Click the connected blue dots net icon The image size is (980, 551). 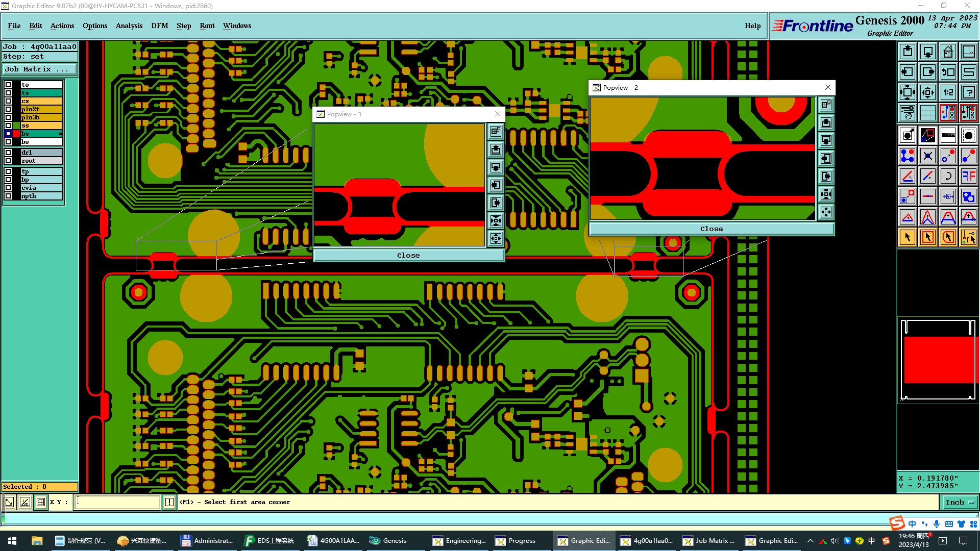[908, 156]
